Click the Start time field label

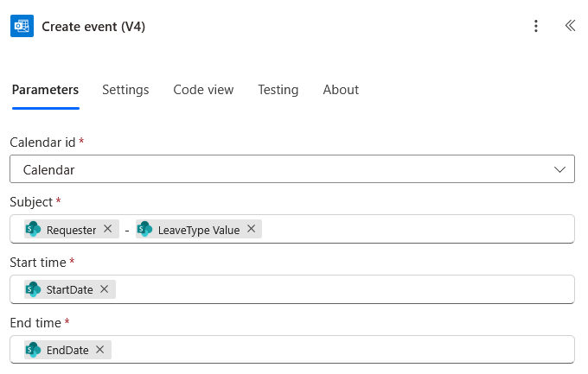click(38, 263)
